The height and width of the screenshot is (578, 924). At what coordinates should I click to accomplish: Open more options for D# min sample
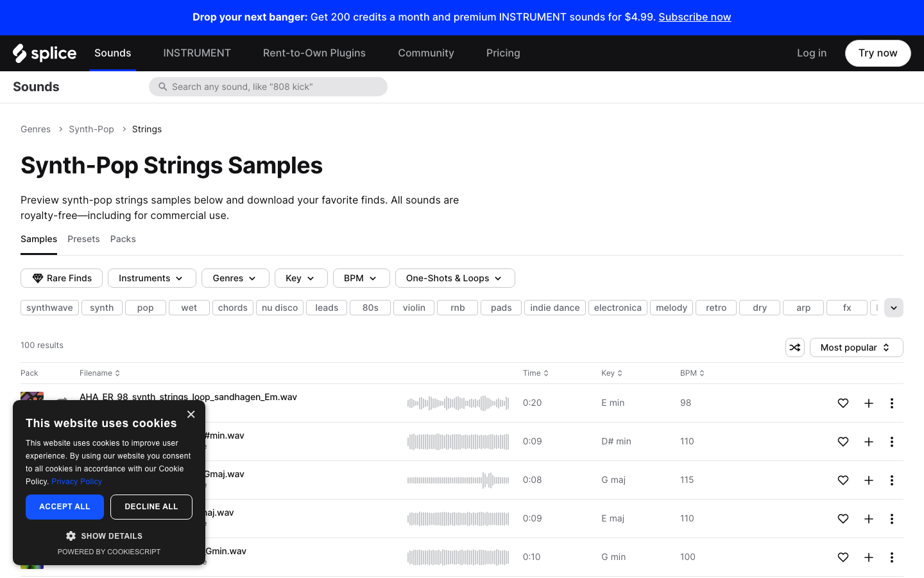coord(892,442)
